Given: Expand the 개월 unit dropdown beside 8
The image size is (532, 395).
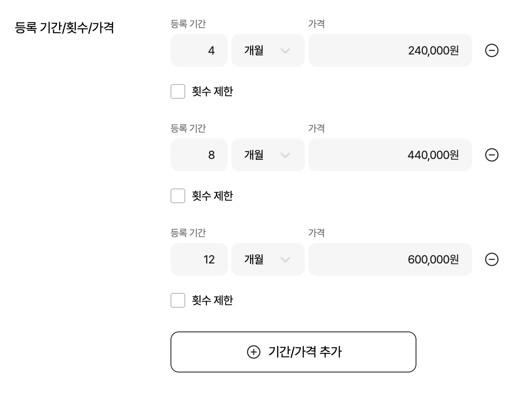Looking at the screenshot, I should coord(268,155).
